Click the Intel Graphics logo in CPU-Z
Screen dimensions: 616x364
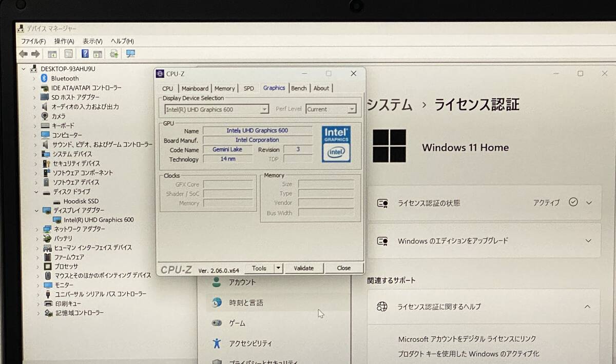pyautogui.click(x=336, y=144)
